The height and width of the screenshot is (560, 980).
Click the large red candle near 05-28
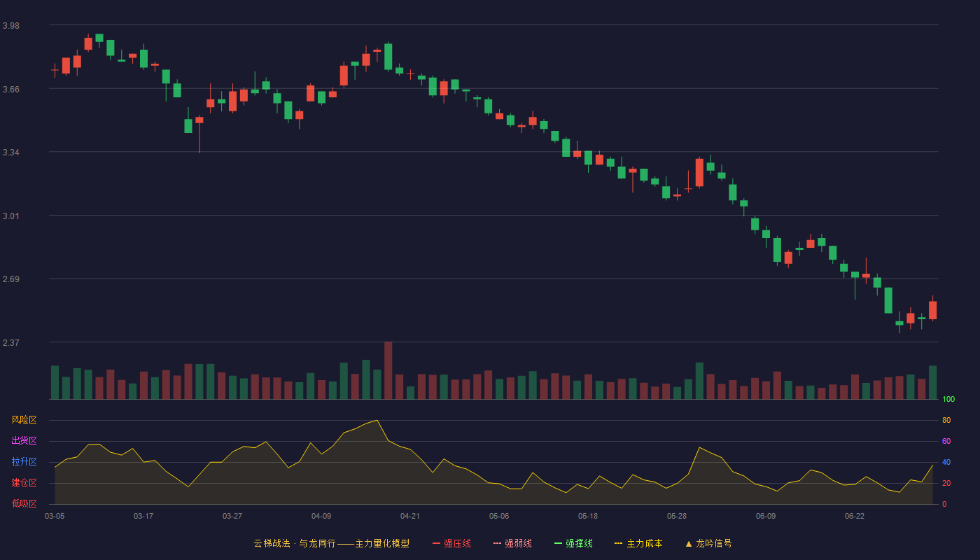[699, 172]
